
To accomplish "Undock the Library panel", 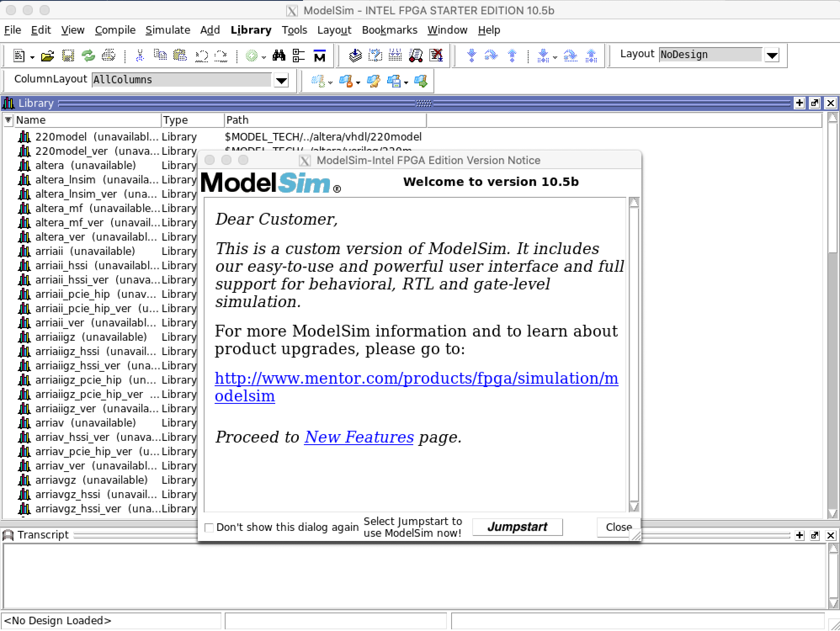I will (815, 103).
